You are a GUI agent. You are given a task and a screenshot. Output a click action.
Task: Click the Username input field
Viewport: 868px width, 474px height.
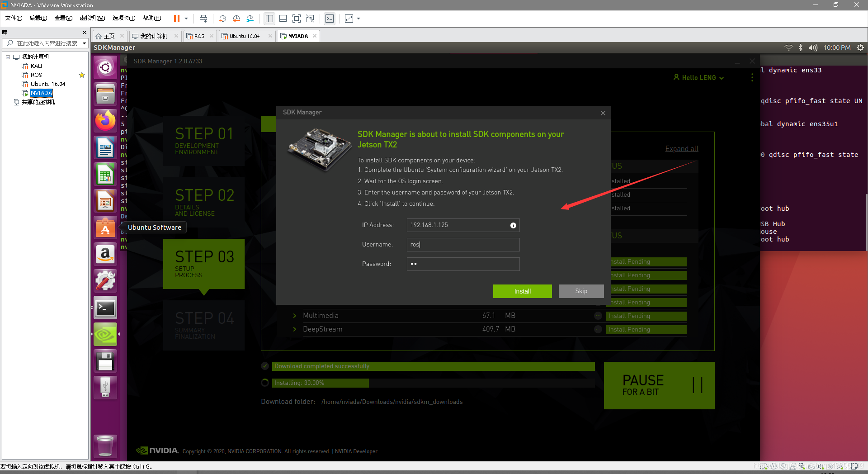463,245
